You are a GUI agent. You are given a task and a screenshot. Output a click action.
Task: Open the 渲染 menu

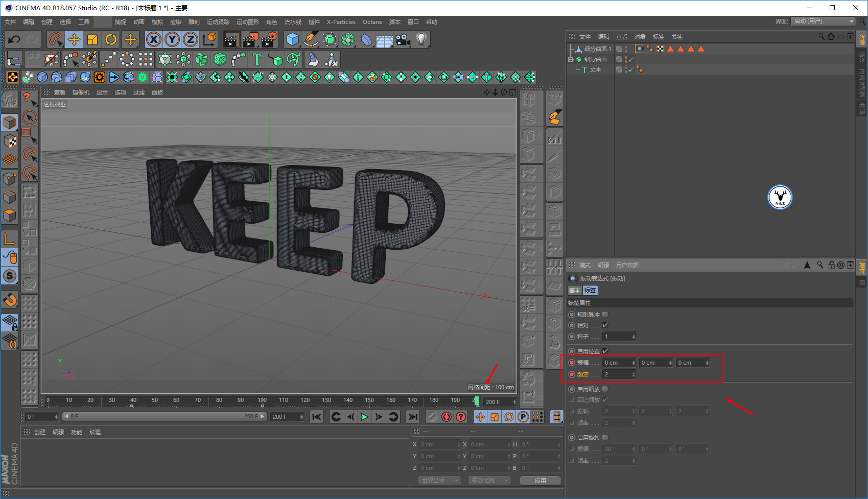pyautogui.click(x=175, y=22)
